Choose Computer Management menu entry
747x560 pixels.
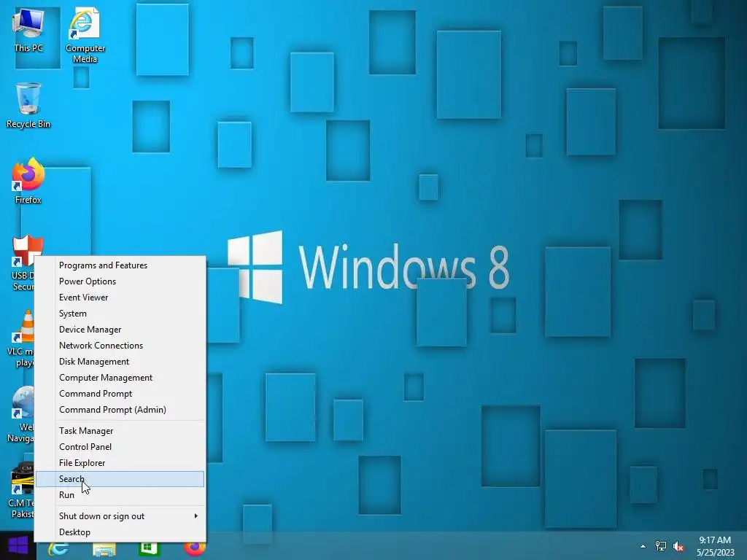coord(120,378)
